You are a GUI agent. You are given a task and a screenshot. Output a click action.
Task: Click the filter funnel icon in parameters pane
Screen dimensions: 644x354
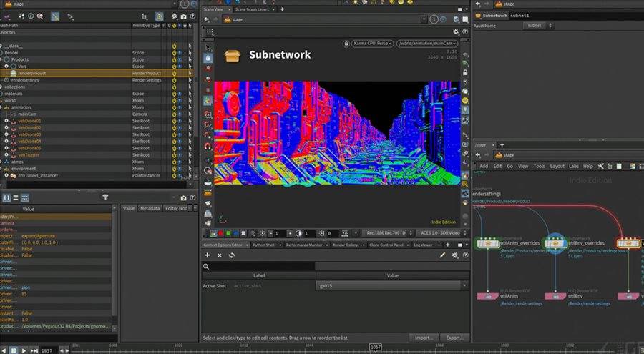pyautogui.click(x=105, y=197)
